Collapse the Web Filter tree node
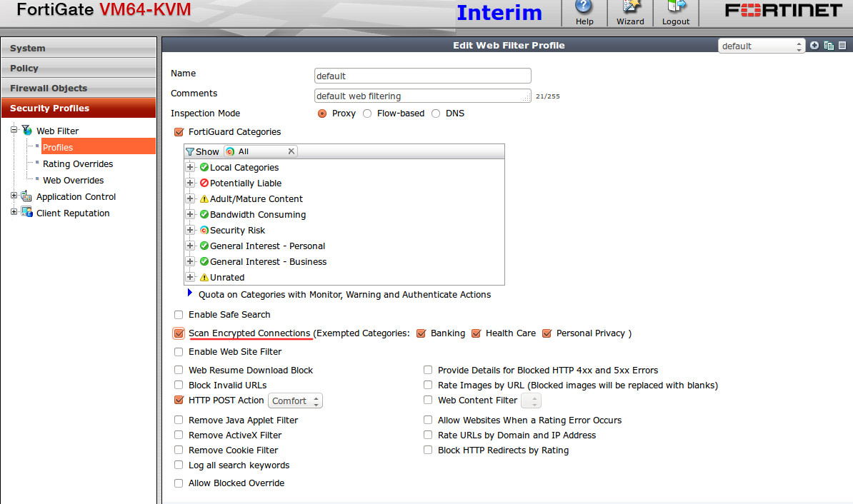The height and width of the screenshot is (504, 853). [14, 130]
